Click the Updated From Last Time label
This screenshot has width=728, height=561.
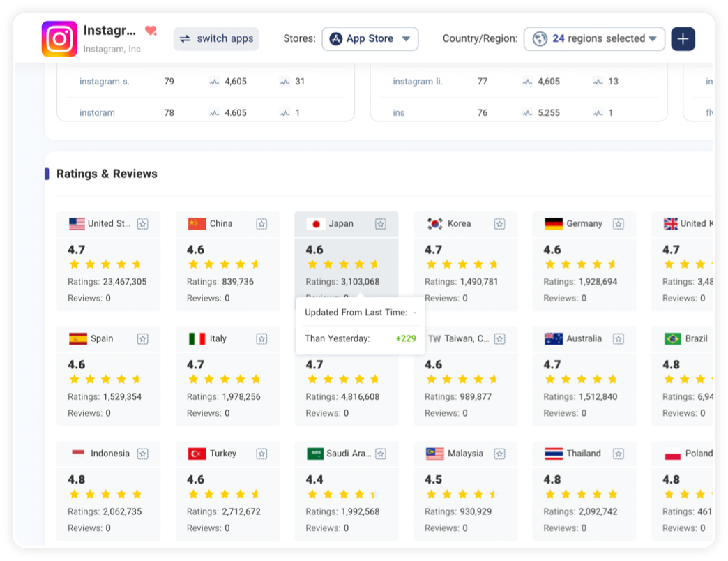356,313
